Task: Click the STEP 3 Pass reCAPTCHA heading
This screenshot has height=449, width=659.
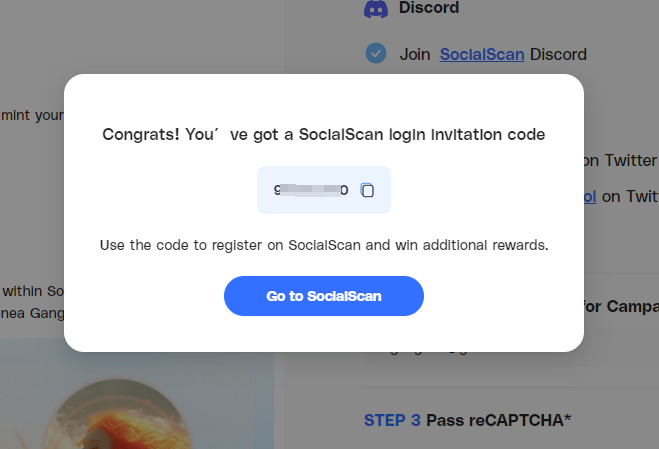Action: pyautogui.click(x=467, y=420)
